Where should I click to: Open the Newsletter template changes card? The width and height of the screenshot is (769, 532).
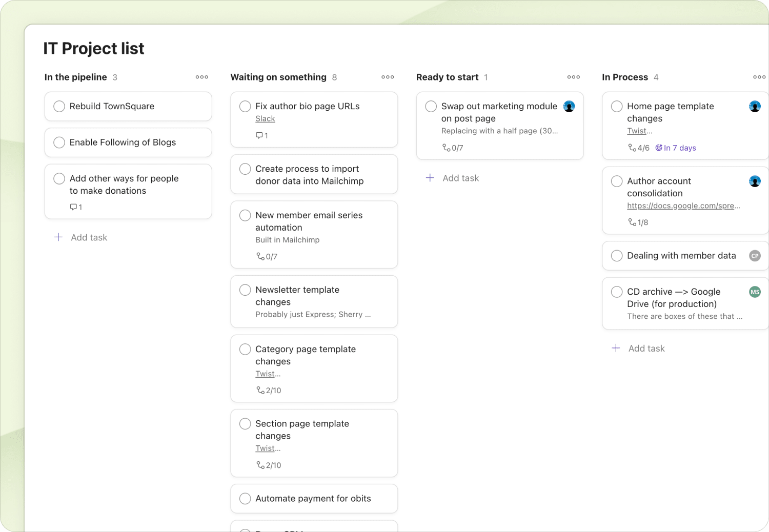pyautogui.click(x=314, y=302)
